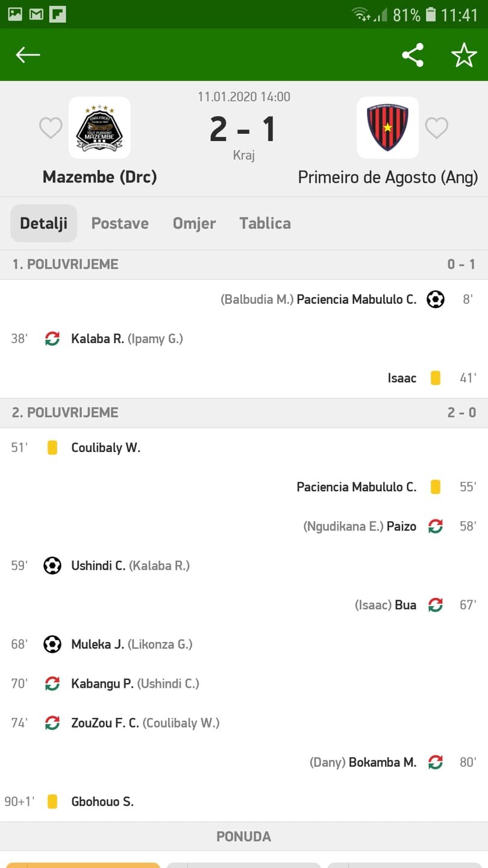Toggle the heart next to Mazembe logo
This screenshot has width=488, height=868.
click(x=51, y=128)
